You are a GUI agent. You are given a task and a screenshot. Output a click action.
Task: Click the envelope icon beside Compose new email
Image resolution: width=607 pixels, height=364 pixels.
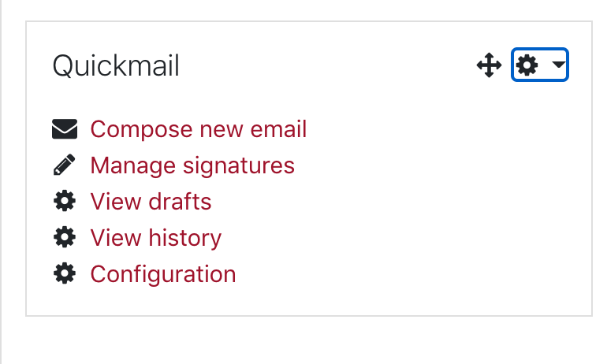click(65, 128)
